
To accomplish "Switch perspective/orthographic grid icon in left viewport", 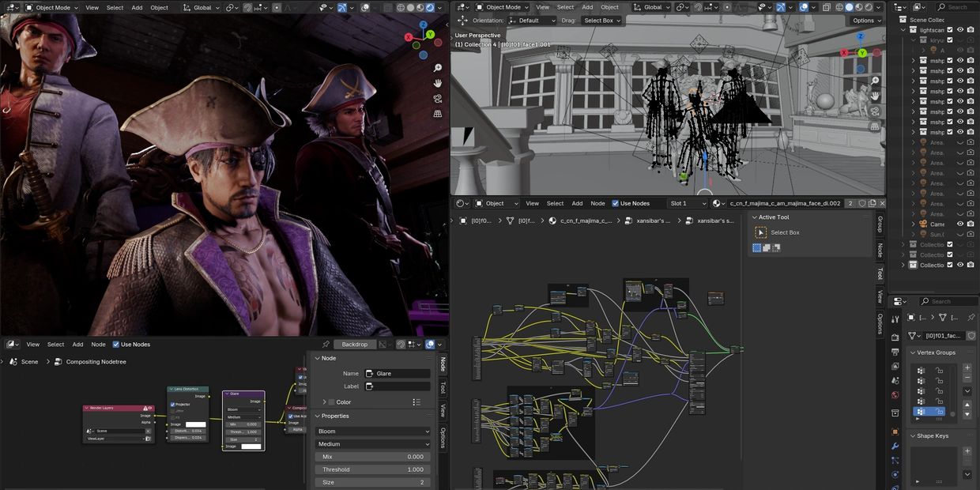I will point(438,114).
